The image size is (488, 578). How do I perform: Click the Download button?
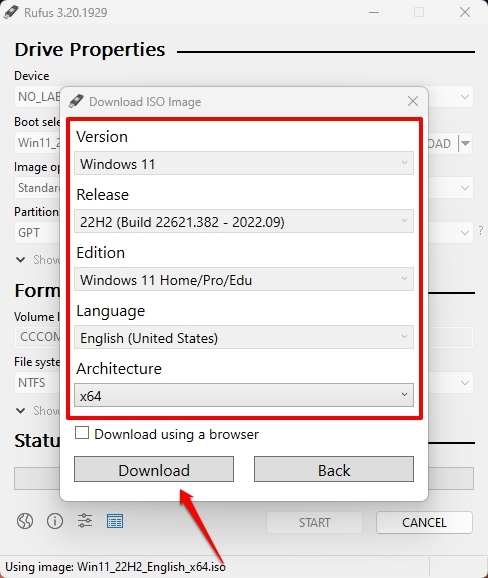154,469
